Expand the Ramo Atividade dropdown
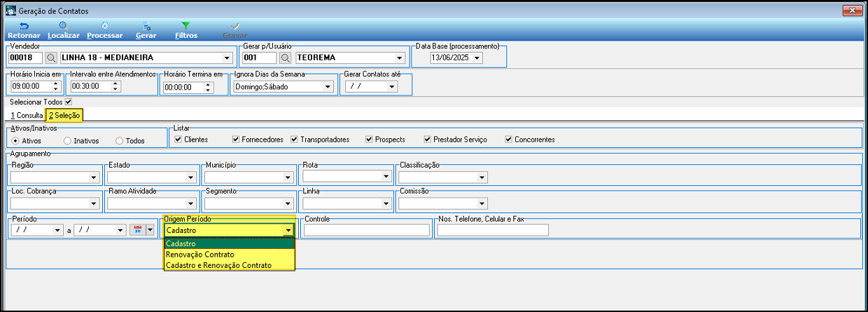 pos(190,204)
